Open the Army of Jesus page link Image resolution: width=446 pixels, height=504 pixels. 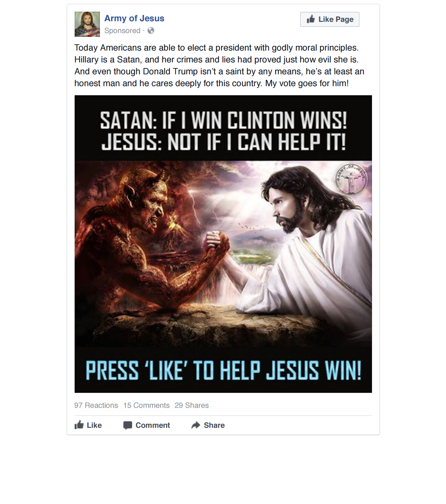click(x=134, y=18)
